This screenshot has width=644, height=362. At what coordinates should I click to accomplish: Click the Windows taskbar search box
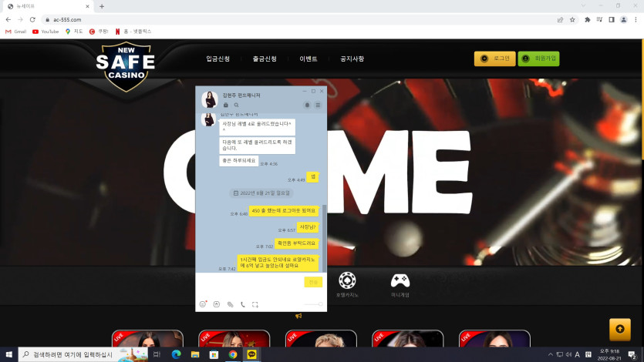click(83, 354)
